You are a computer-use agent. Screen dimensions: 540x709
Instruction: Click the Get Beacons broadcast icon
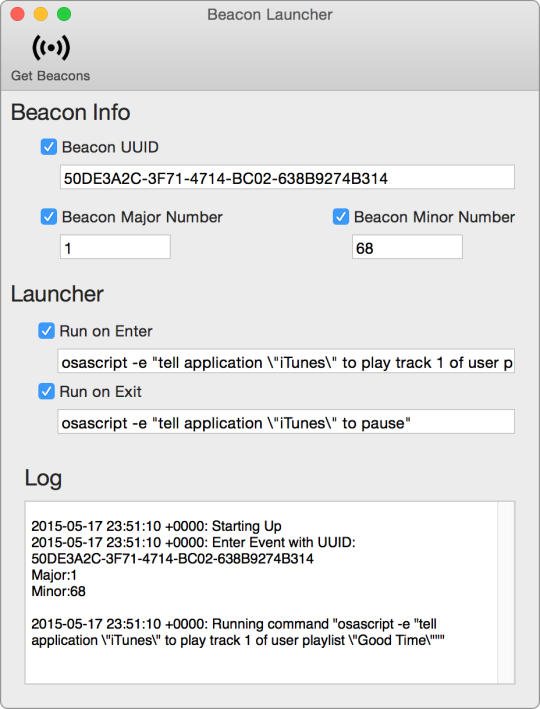pyautogui.click(x=51, y=47)
